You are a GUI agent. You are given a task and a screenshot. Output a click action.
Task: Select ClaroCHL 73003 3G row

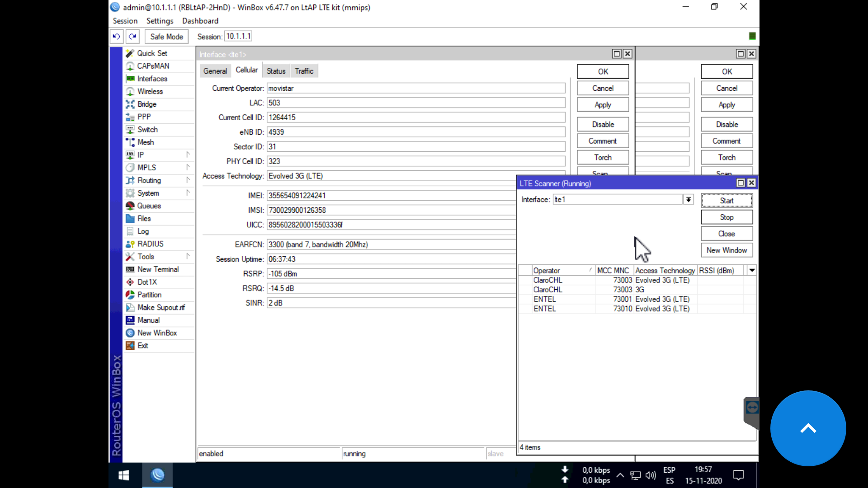[x=637, y=290]
